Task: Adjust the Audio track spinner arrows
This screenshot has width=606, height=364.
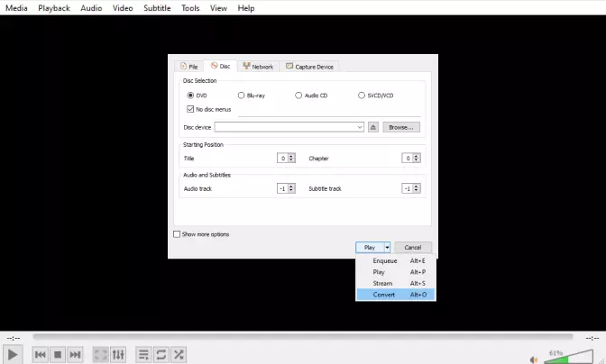Action: (292, 188)
